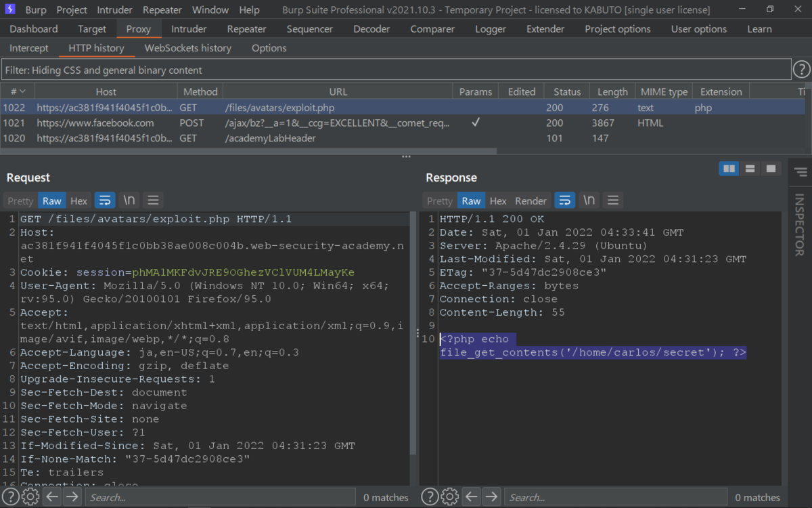This screenshot has height=508, width=812.
Task: Click the filter bar hiding CSS content
Action: [x=396, y=70]
